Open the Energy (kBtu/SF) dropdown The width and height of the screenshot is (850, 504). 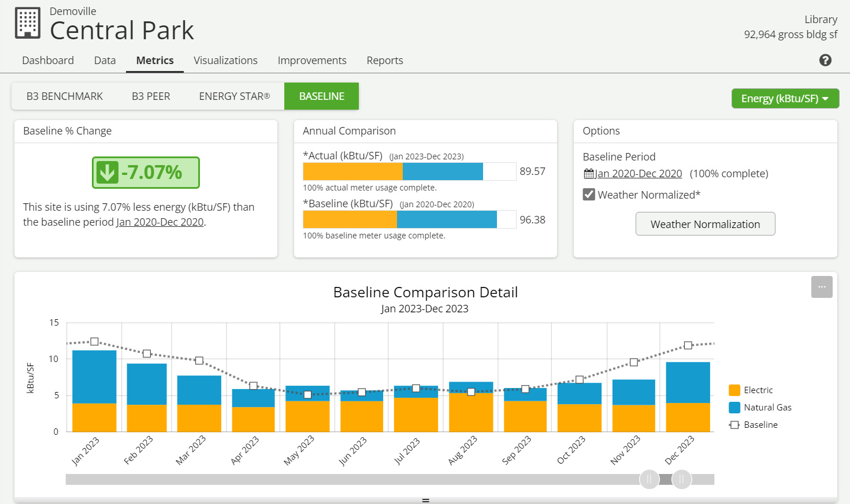click(x=785, y=99)
